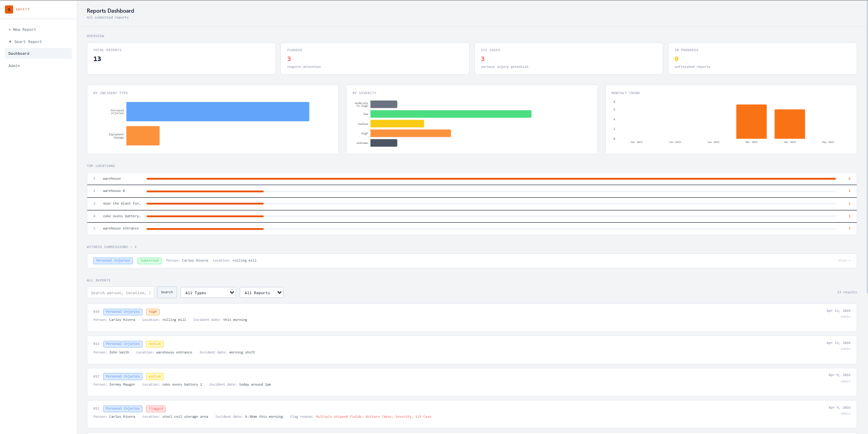
Task: Click the 'Reports Dashboard' page heading
Action: (x=110, y=11)
